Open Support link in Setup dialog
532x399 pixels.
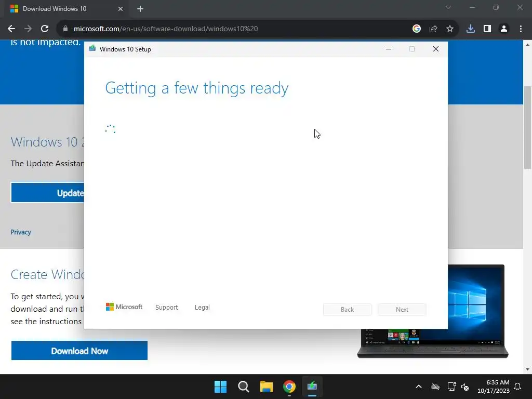pos(167,308)
